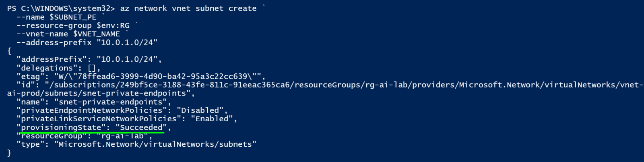
Task: Click the PS C:\WINDOWS\system32 prompt text
Action: pos(61,8)
